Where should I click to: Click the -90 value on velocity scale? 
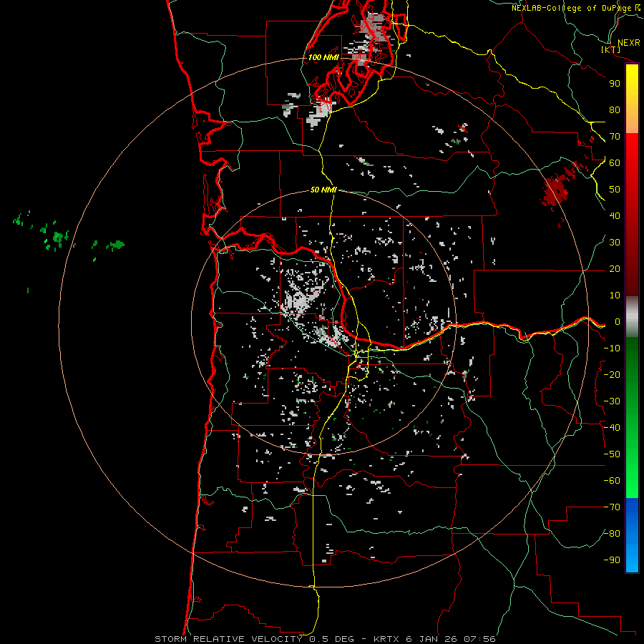click(x=612, y=560)
